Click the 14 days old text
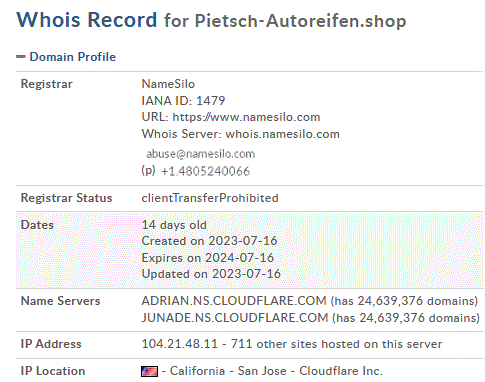Viewport: 485px width, 382px height. coord(174,225)
